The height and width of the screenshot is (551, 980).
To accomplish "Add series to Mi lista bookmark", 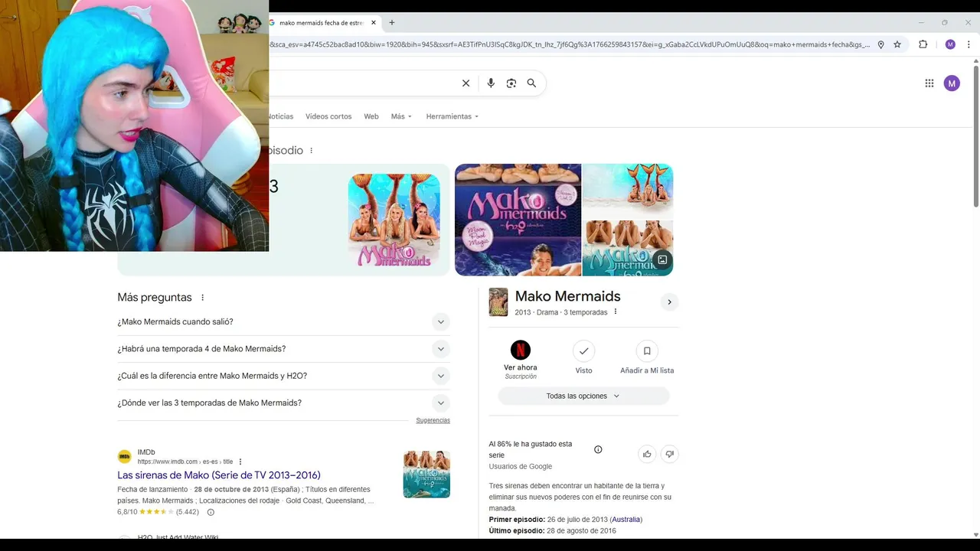I will point(647,350).
